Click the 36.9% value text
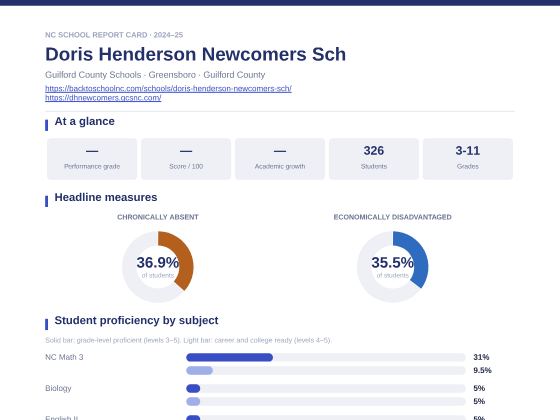This screenshot has height=420, width=560. click(158, 262)
